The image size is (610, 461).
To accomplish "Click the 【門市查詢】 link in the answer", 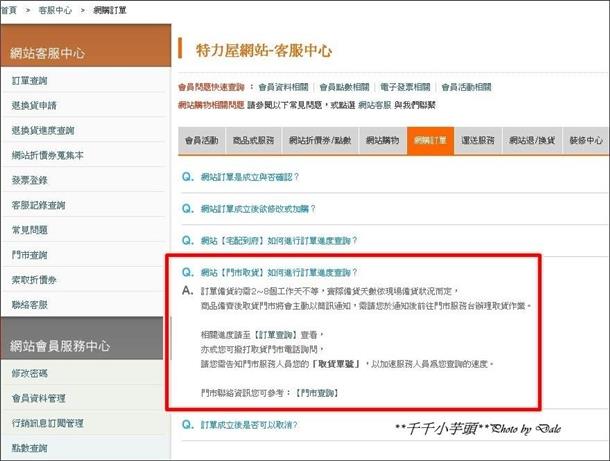I will (317, 393).
